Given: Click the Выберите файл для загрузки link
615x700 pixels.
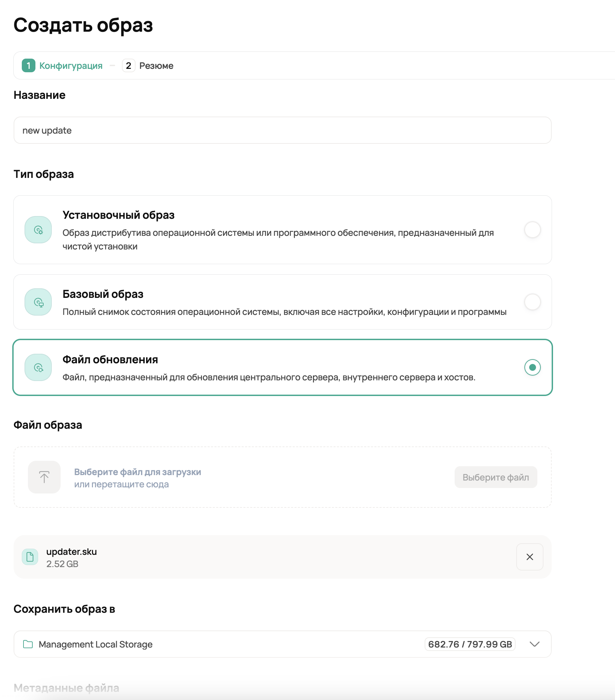Looking at the screenshot, I should pyautogui.click(x=138, y=472).
